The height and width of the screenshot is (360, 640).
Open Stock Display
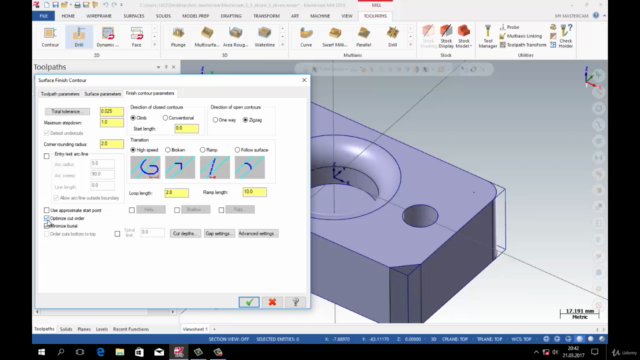[x=446, y=37]
